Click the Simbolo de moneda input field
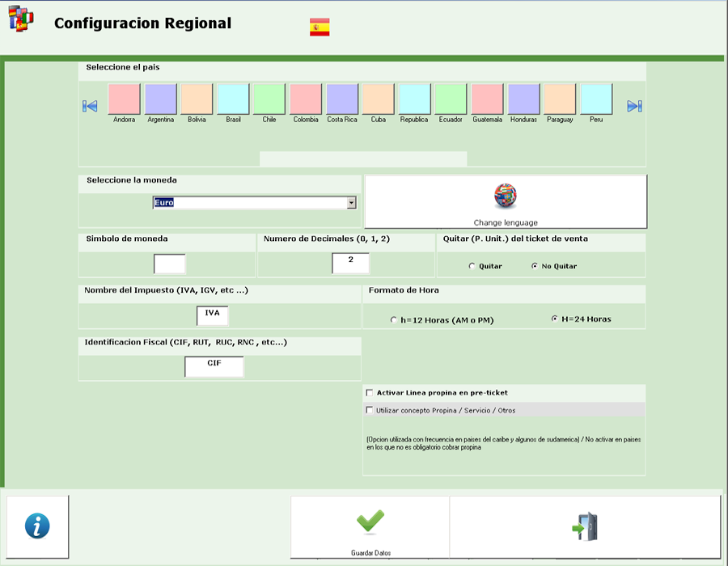 (x=170, y=264)
